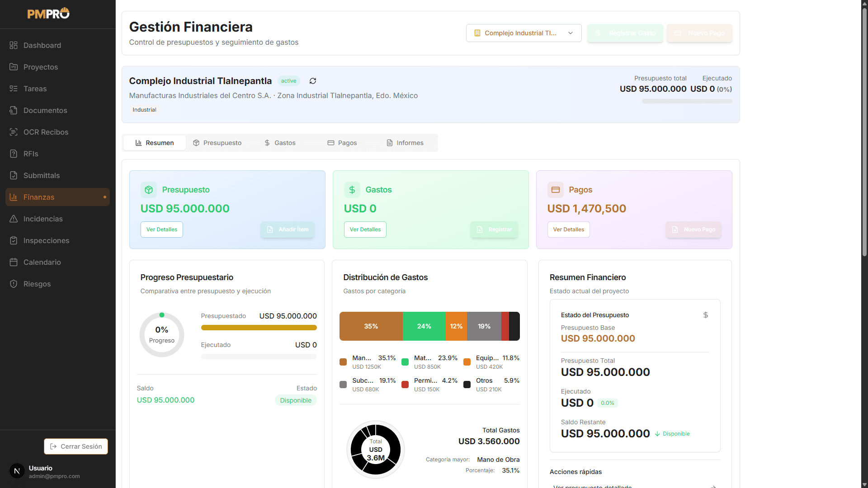Expand the Complejo Industrial project dropdown
This screenshot has width=868, height=488.
pos(523,33)
